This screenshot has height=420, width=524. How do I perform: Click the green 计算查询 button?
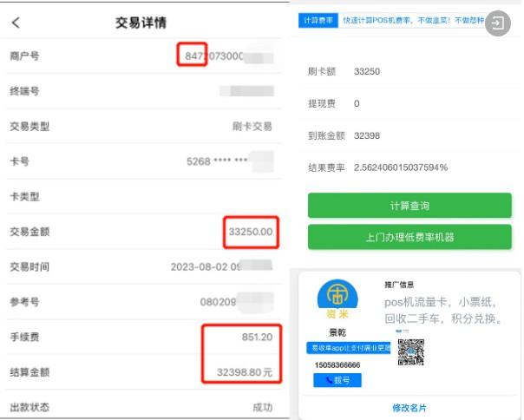point(409,206)
